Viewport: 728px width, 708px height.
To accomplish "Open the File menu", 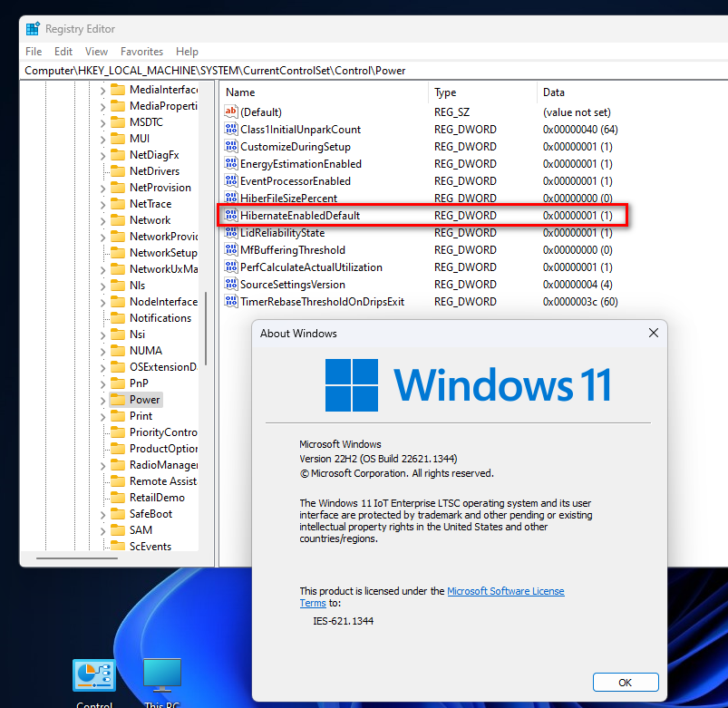I will (x=34, y=52).
